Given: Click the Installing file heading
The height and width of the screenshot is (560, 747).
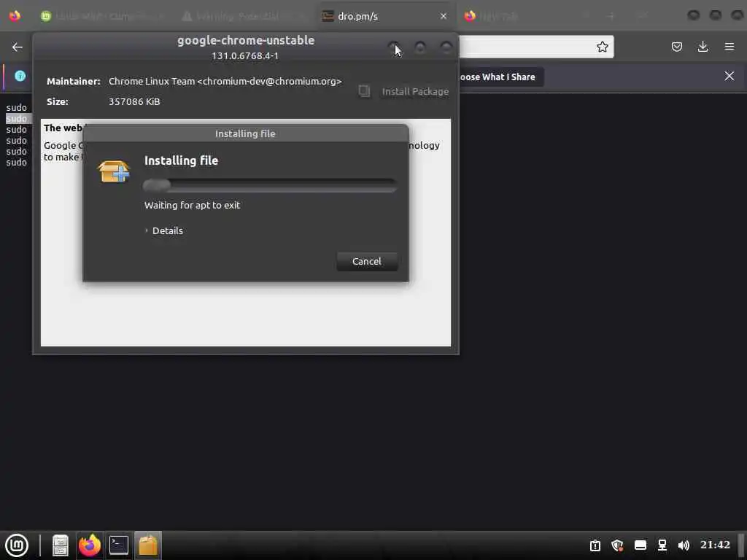Looking at the screenshot, I should [181, 160].
